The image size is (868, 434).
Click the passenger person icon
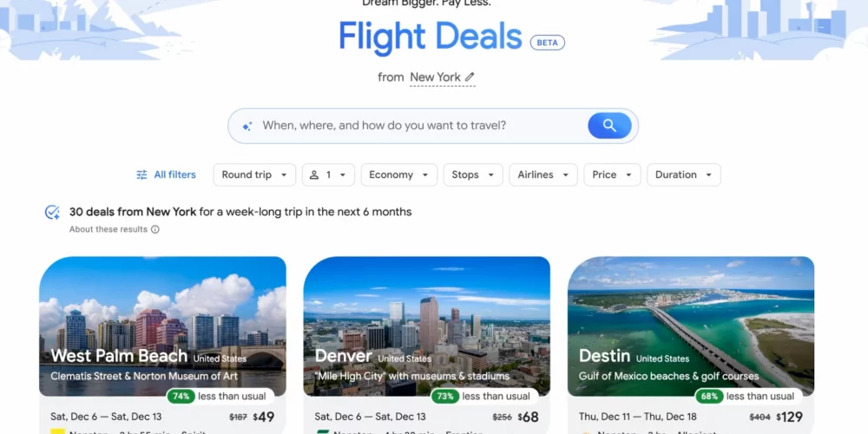point(314,175)
